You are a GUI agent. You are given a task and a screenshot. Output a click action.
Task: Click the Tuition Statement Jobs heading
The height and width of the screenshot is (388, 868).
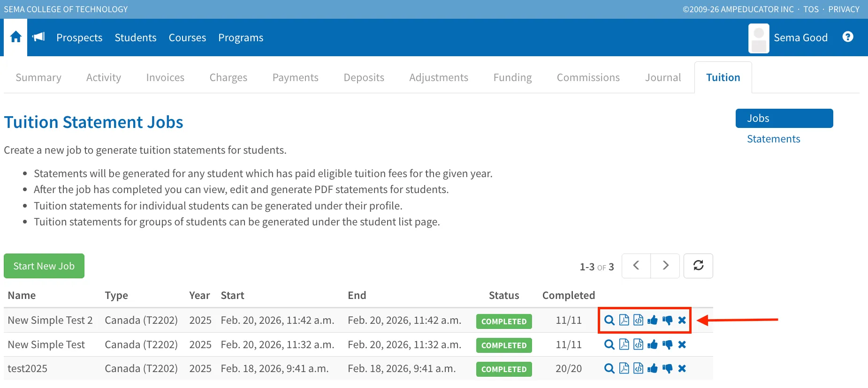[x=93, y=122]
